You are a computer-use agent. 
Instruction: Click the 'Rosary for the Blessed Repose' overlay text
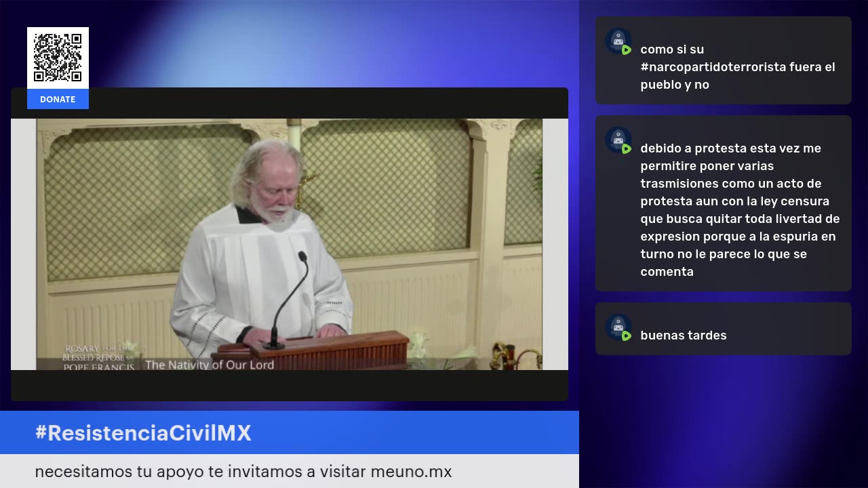tap(98, 357)
